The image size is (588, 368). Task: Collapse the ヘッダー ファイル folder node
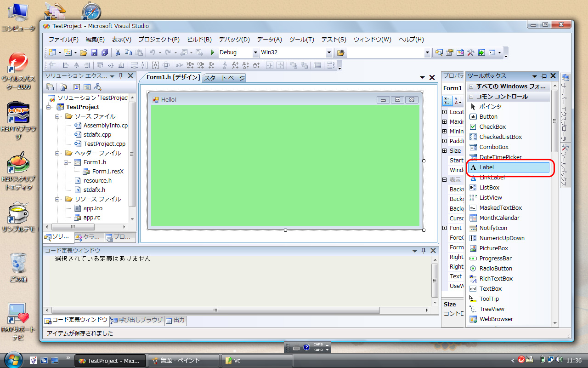point(58,153)
